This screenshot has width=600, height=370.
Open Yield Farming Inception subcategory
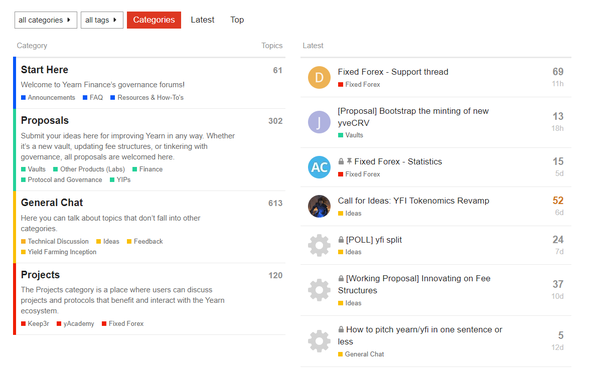tap(59, 252)
